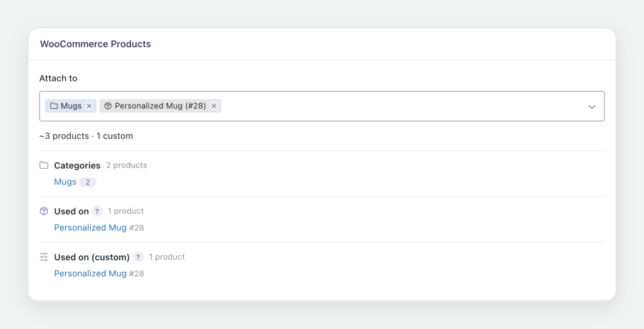Click the Used on (custom) heading

(92, 257)
